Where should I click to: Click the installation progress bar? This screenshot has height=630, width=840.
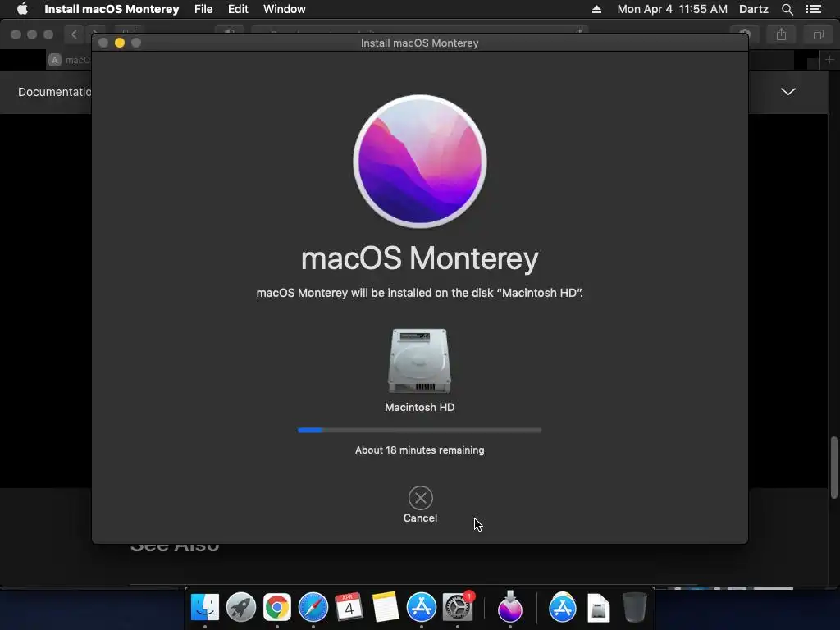(419, 430)
